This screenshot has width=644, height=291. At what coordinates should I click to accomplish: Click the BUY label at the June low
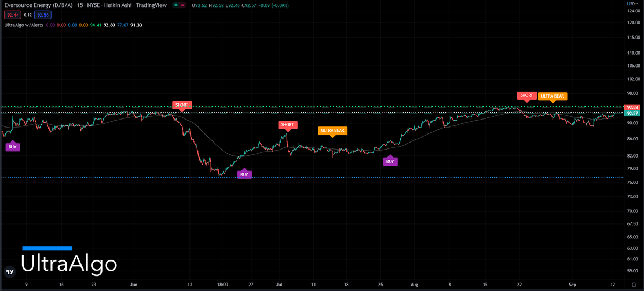click(244, 174)
